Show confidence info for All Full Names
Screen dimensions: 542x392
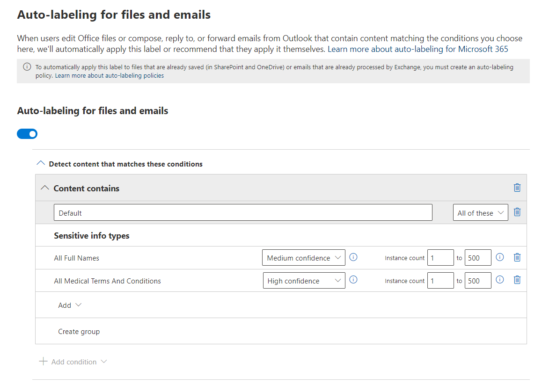click(x=353, y=257)
